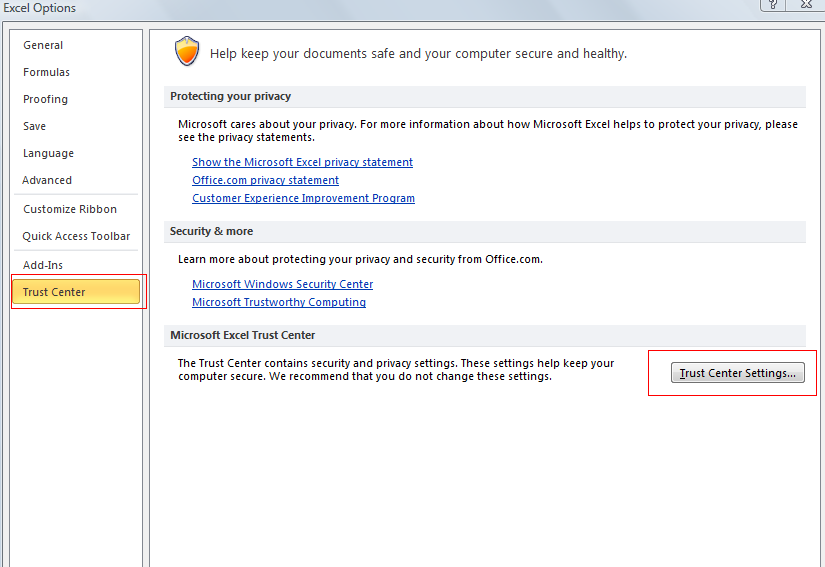Open the Customize Ribbon category
825x567 pixels.
click(x=70, y=209)
